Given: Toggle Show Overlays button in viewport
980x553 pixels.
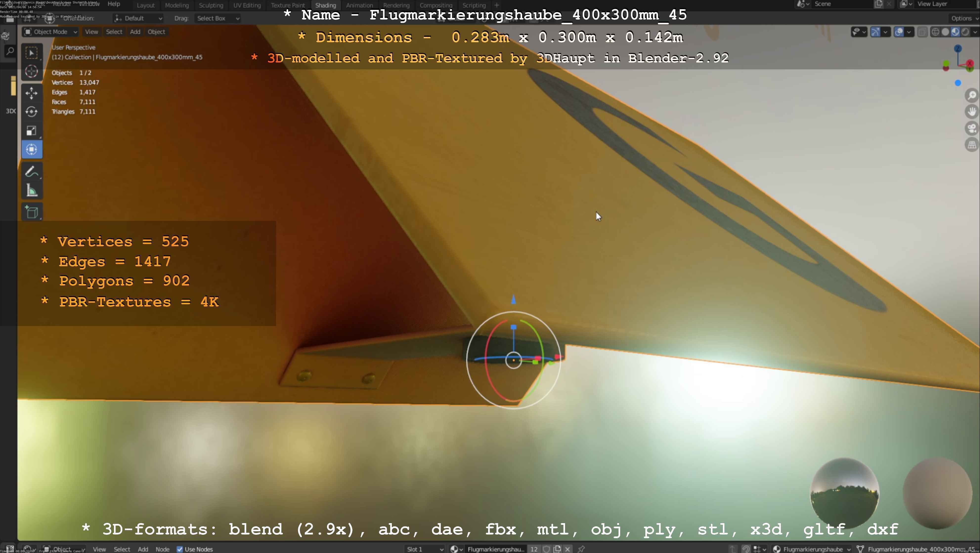Looking at the screenshot, I should [x=899, y=32].
